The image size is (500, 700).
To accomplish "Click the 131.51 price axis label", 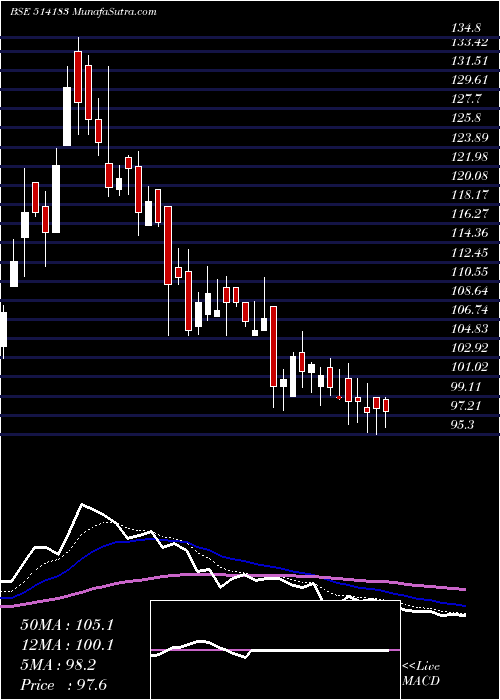I will click(x=471, y=62).
